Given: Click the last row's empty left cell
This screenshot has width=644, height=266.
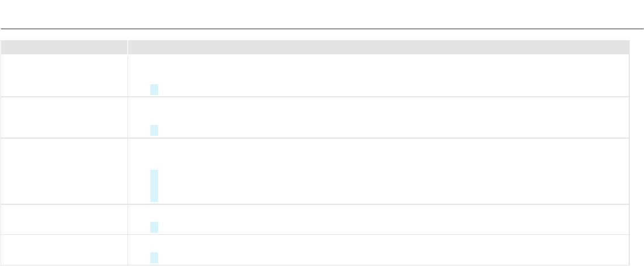Looking at the screenshot, I should [64, 250].
